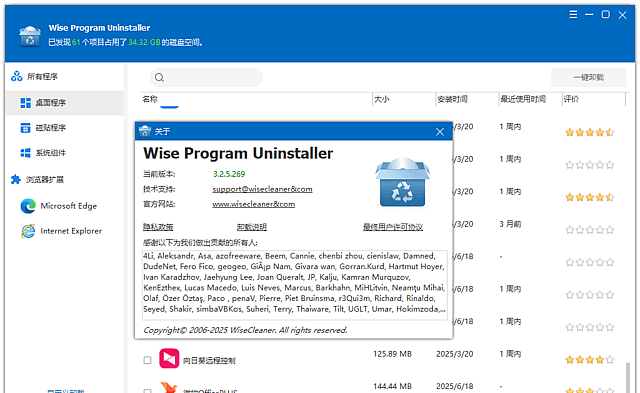Select the 桌面程序 sidebar entry

(65, 103)
